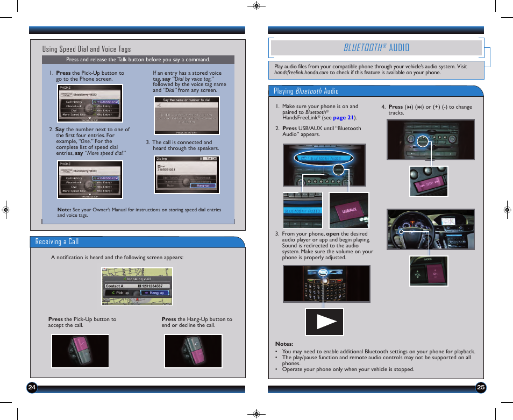Click the 'Say the name or number to dial' screen
Image resolution: width=513 pixels, height=420 pixels.
tap(187, 116)
